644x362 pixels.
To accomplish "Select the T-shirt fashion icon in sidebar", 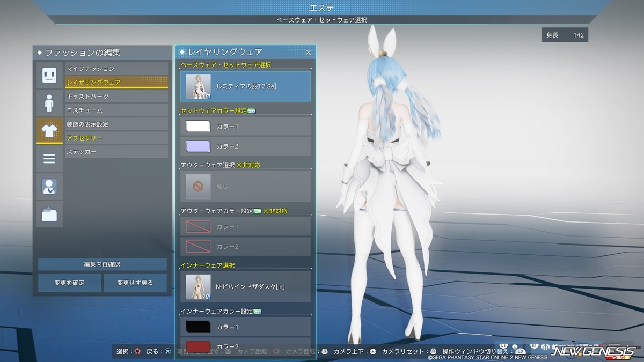I will click(49, 131).
